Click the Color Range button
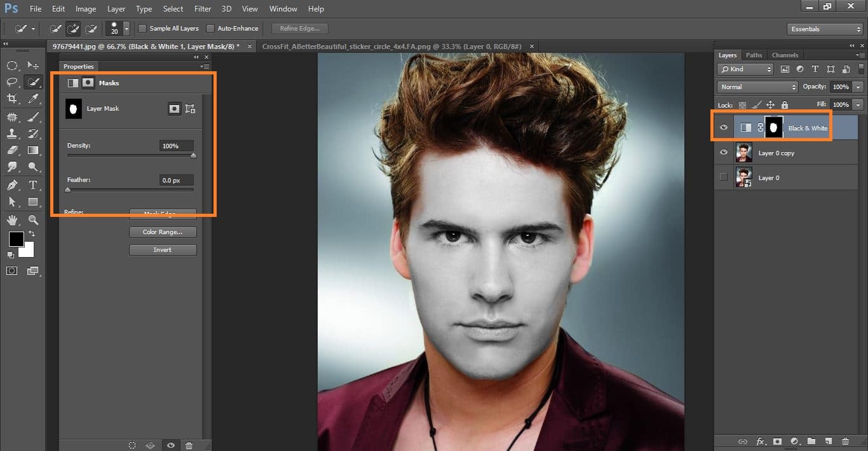Image resolution: width=868 pixels, height=451 pixels. coord(163,232)
